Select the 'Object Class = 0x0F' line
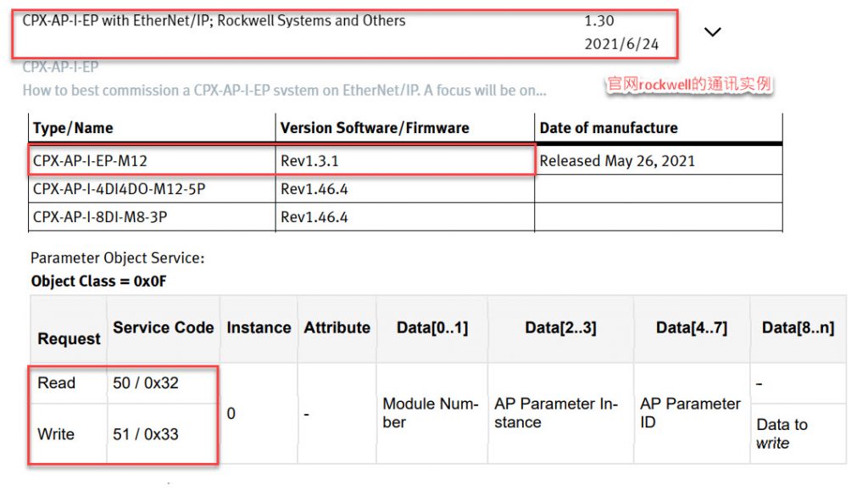 [x=98, y=282]
